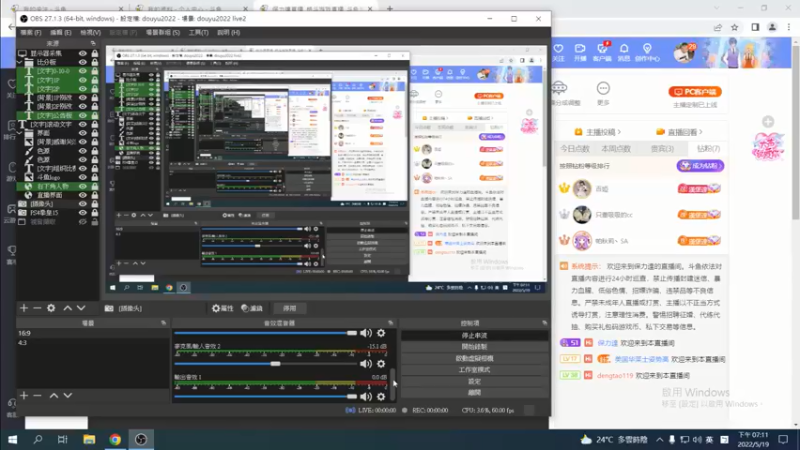Pop out the Controls dock icon
The image size is (800, 450).
click(x=544, y=323)
